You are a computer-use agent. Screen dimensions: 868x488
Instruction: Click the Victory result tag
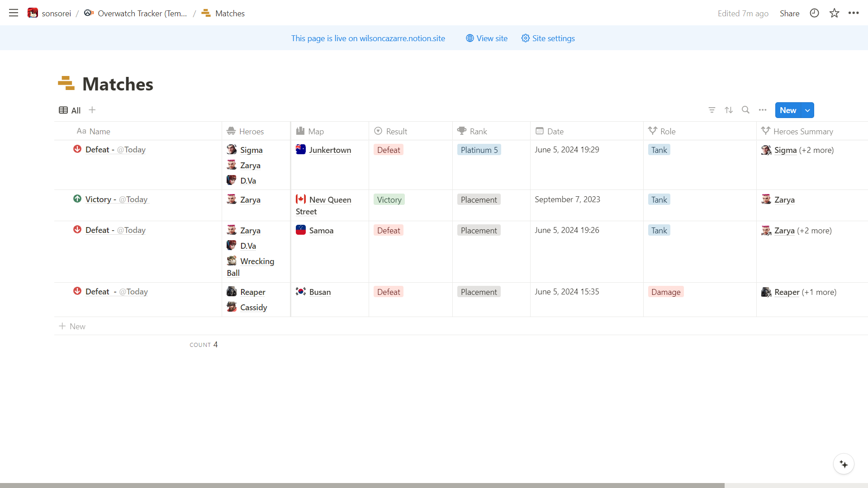[389, 199]
